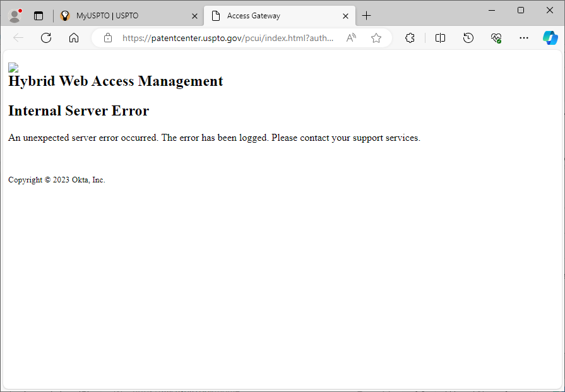The width and height of the screenshot is (565, 392).
Task: Close the Access Gateway tab
Action: [x=345, y=16]
